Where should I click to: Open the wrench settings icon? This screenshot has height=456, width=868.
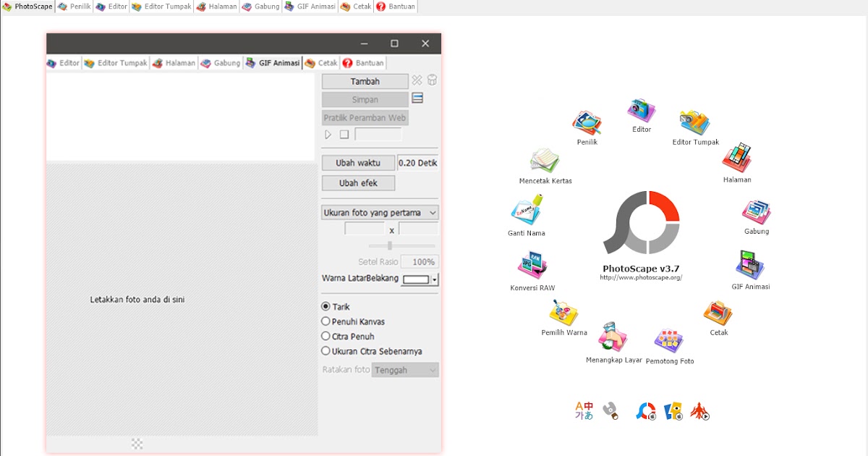click(x=611, y=411)
